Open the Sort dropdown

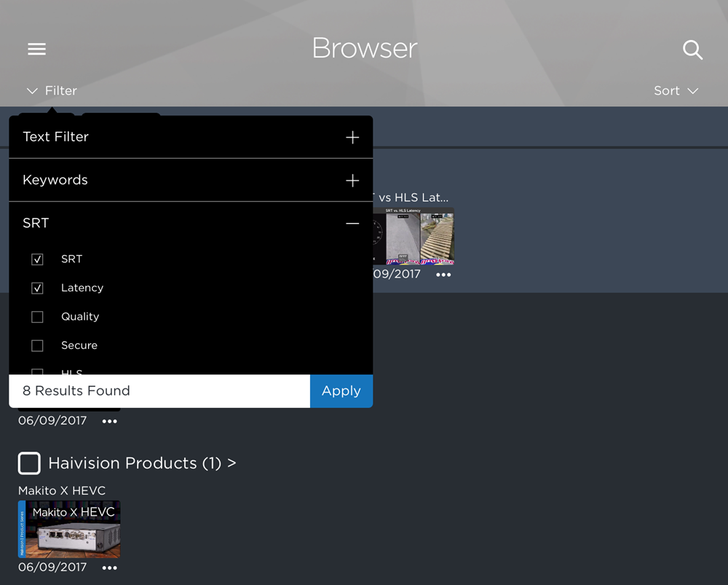pos(676,90)
